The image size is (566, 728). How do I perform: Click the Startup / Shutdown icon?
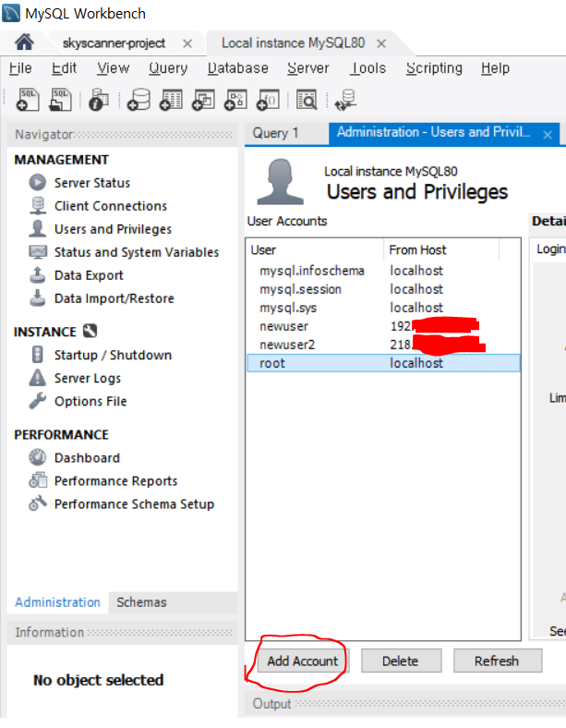(x=38, y=355)
